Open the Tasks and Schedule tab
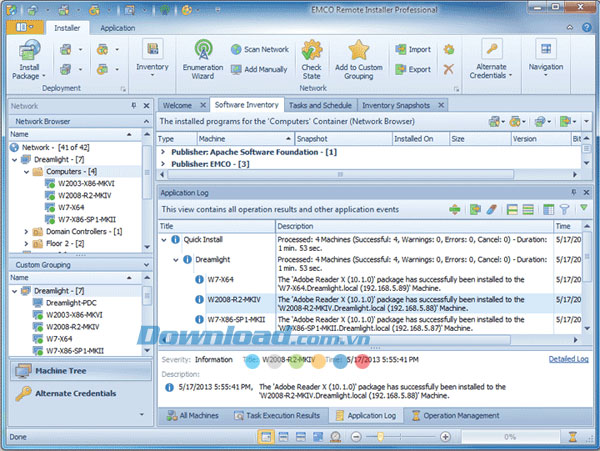Screen dimensions: 600x451 pos(320,105)
